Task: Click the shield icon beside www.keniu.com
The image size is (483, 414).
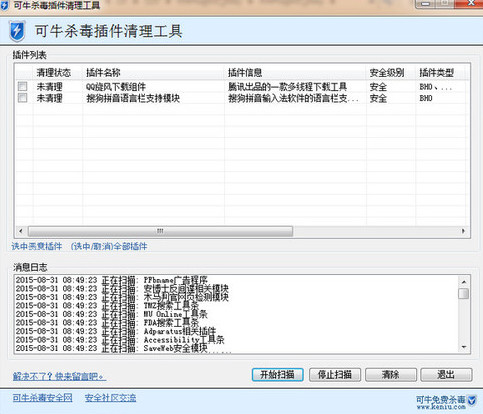Action: (x=472, y=400)
